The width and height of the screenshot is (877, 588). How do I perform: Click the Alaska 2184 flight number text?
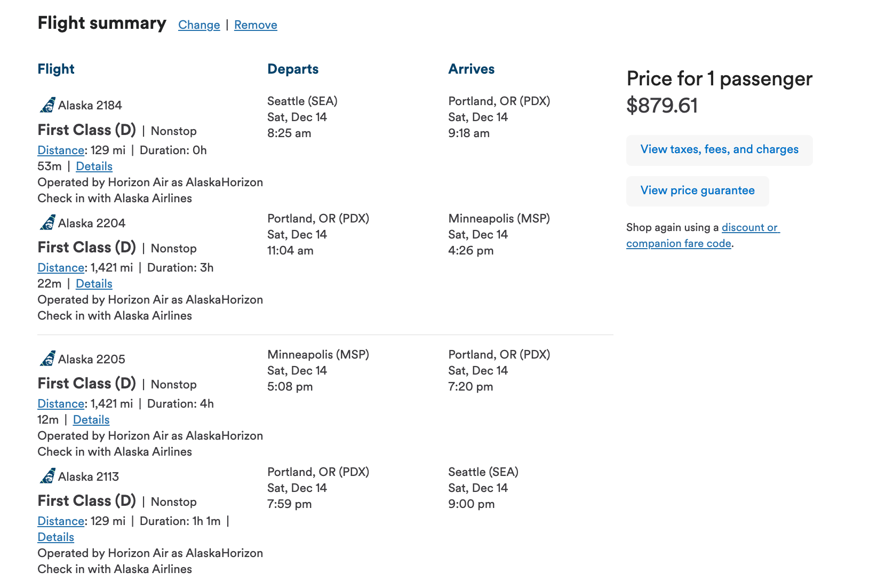[90, 106]
